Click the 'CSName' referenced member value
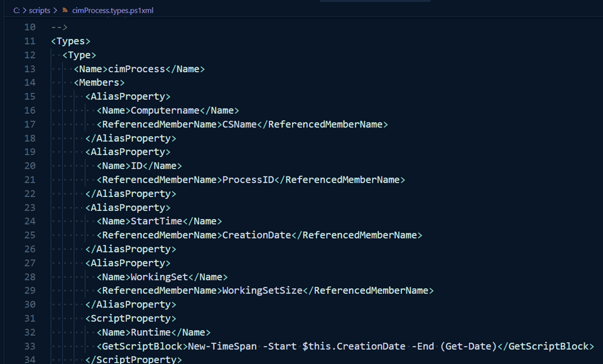The image size is (603, 364). point(239,124)
